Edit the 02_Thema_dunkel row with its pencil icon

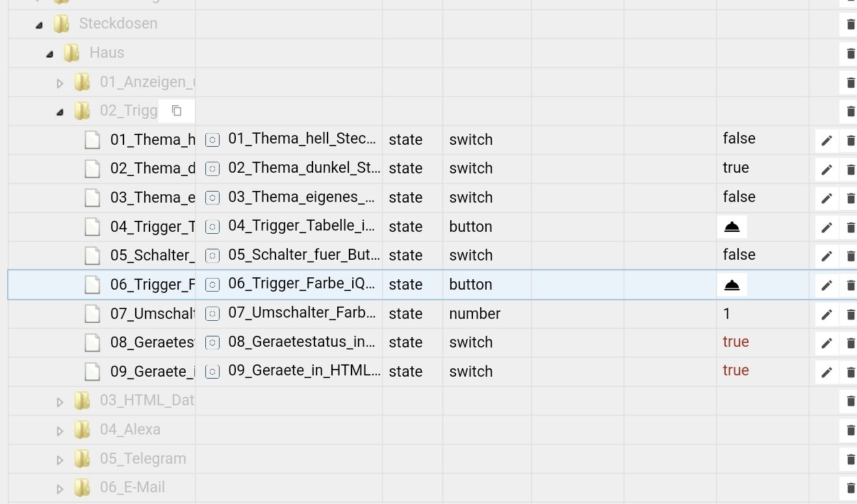pos(826,170)
